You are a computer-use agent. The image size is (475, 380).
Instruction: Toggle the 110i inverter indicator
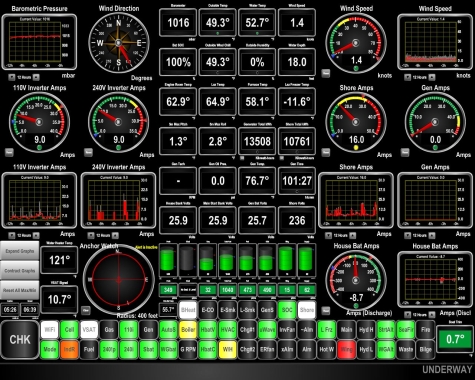click(129, 330)
